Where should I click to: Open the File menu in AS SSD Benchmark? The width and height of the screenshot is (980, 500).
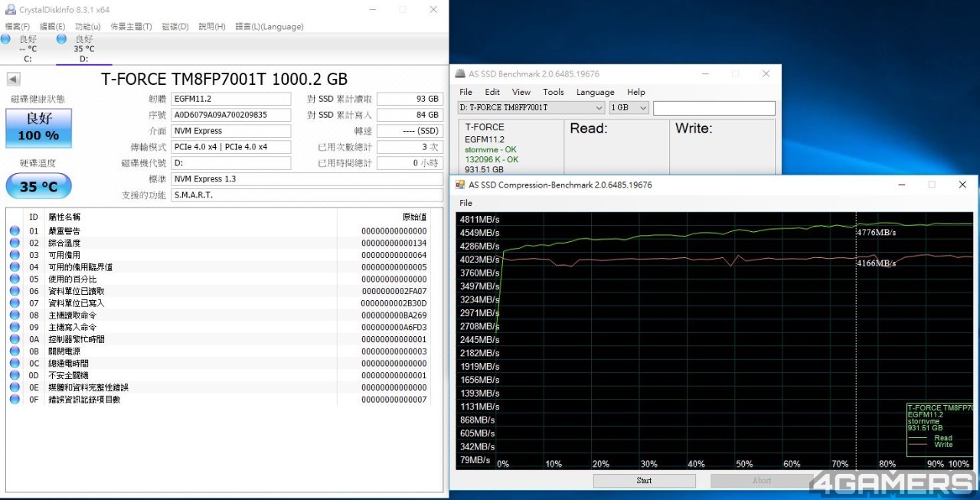coord(465,92)
